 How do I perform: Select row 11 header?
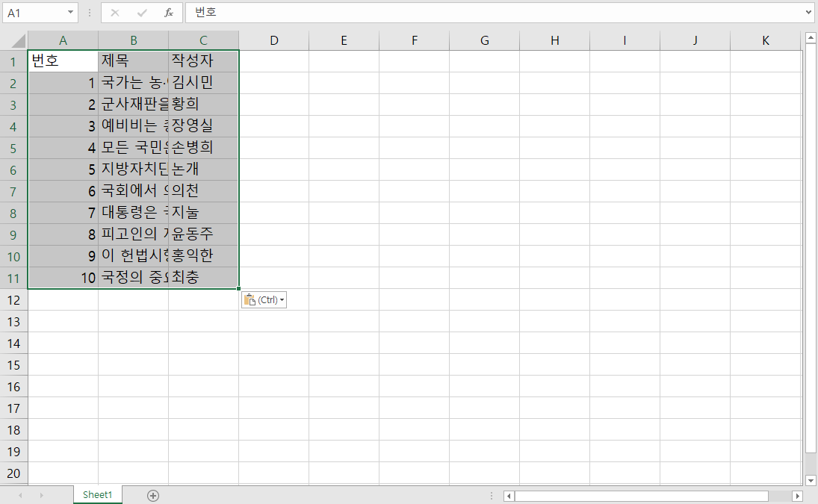(x=13, y=279)
